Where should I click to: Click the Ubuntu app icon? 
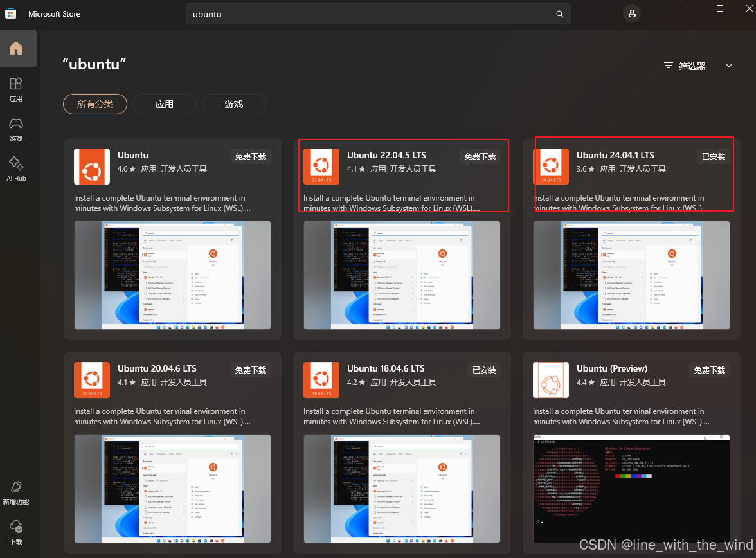pyautogui.click(x=91, y=166)
